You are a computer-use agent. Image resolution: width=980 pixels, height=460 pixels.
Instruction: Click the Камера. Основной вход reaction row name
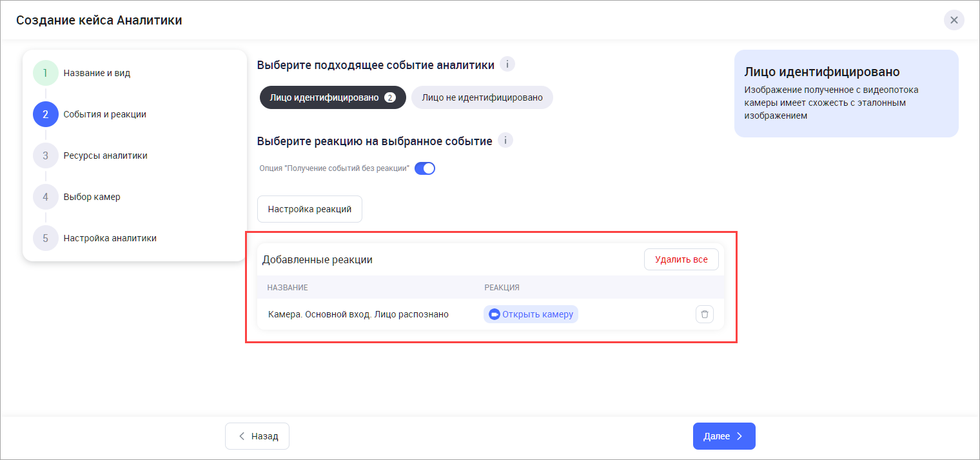click(x=358, y=314)
